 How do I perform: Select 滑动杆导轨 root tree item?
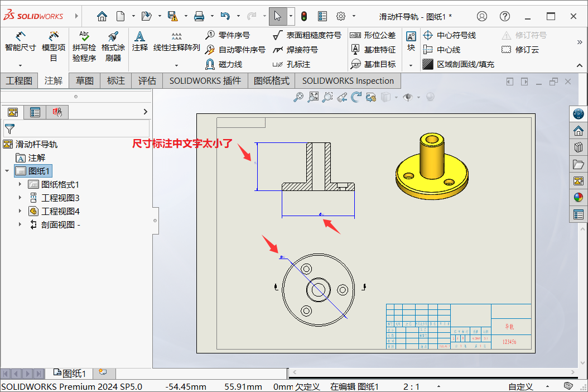(x=30, y=144)
